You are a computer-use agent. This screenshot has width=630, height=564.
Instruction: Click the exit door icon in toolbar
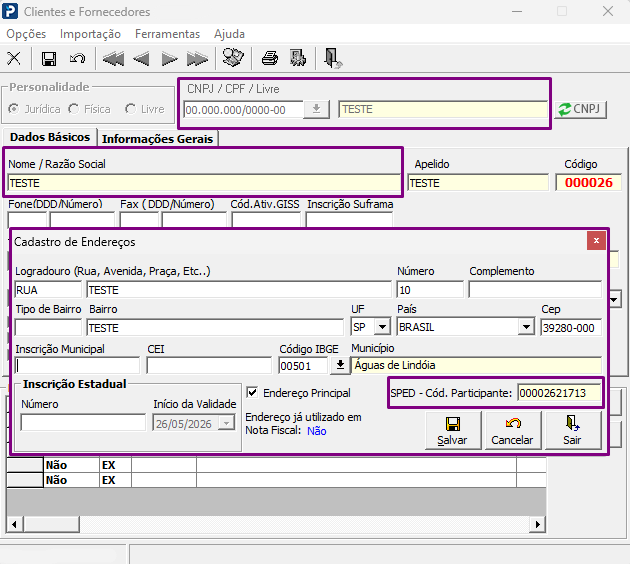[333, 58]
